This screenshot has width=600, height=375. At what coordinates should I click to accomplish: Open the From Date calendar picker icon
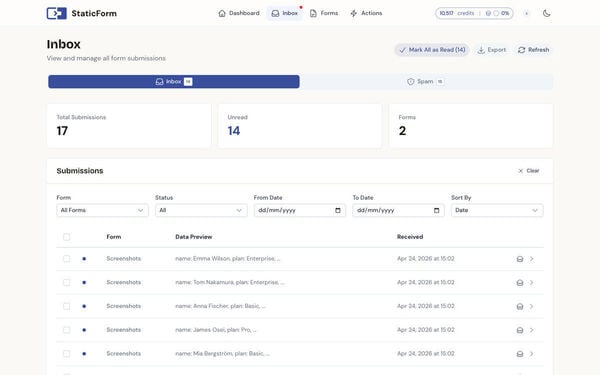click(x=338, y=210)
